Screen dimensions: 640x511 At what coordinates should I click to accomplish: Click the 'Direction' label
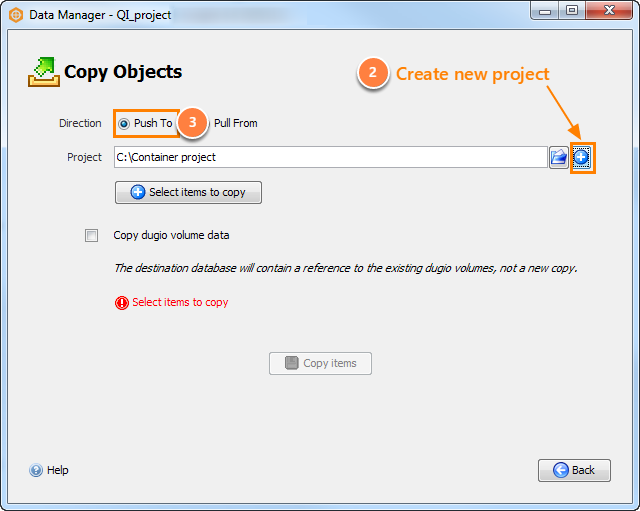(80, 123)
